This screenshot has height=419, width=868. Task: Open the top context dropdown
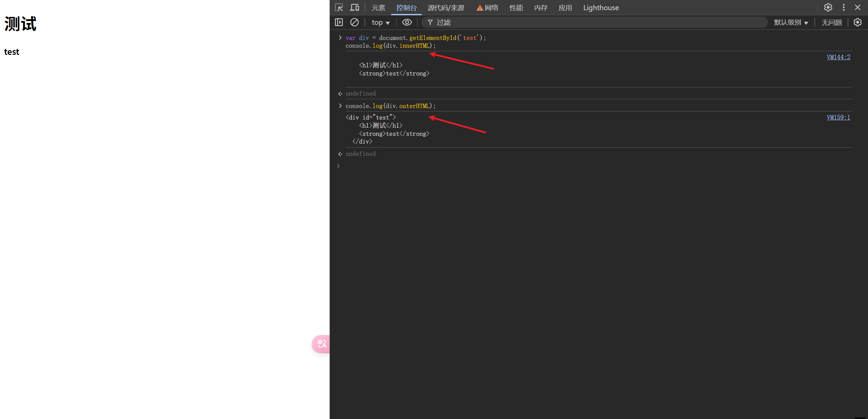click(x=380, y=22)
